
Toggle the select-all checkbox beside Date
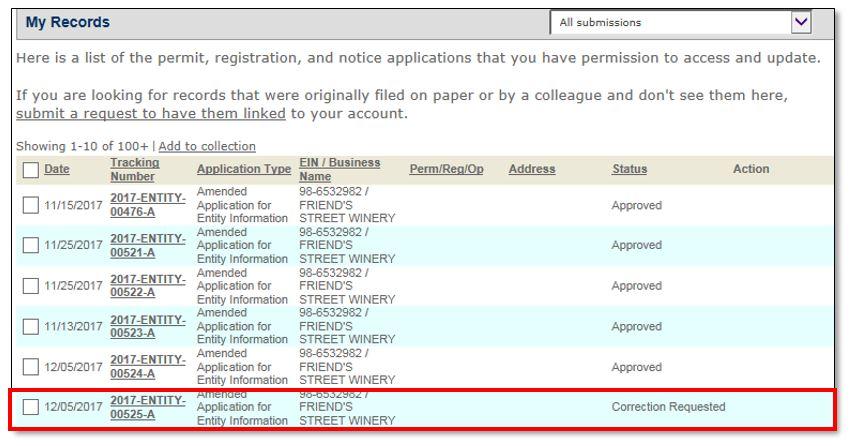coord(32,170)
